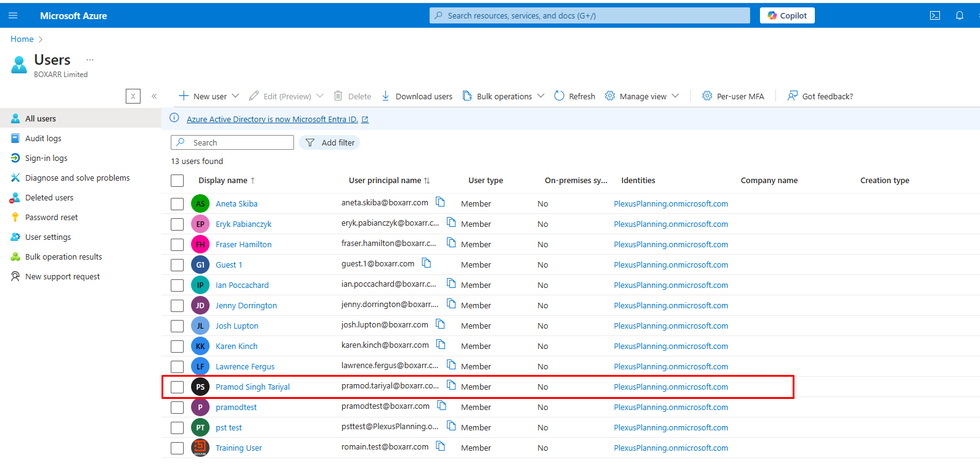Viewport: 980px width, 476px height.
Task: Copy Pramod Singh Tariyal's principal name
Action: pos(451,385)
